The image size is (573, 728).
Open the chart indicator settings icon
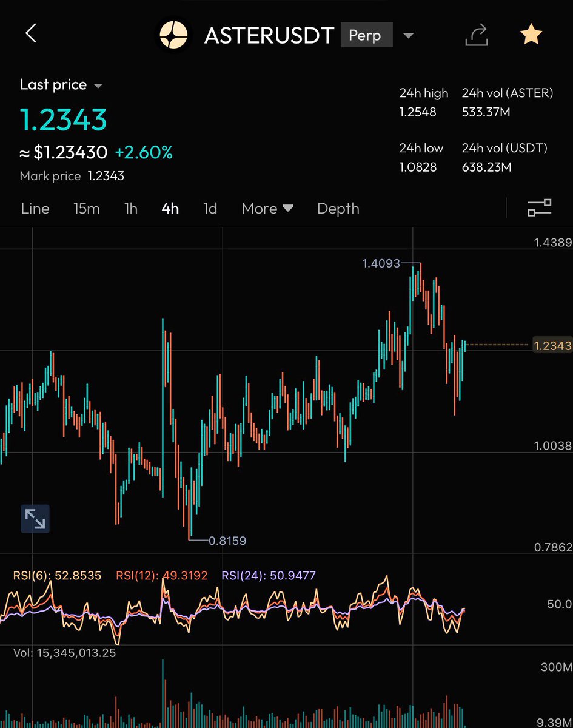[x=540, y=208]
